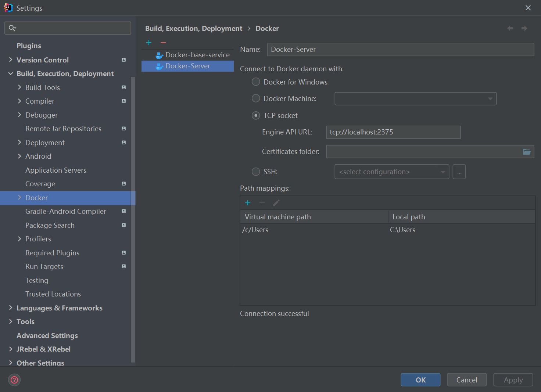Select Docker for Windows radio button
The height and width of the screenshot is (392, 541).
pyautogui.click(x=256, y=82)
